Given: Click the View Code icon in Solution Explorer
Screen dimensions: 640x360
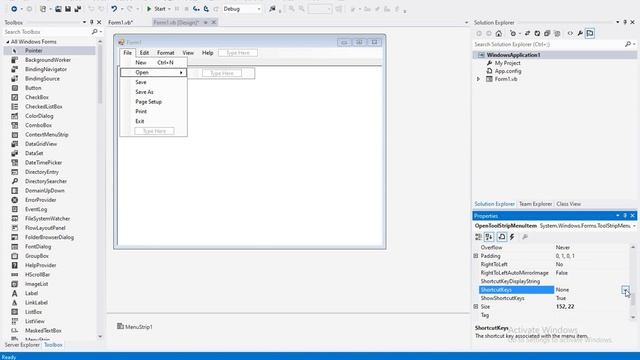Looking at the screenshot, I should (x=570, y=33).
